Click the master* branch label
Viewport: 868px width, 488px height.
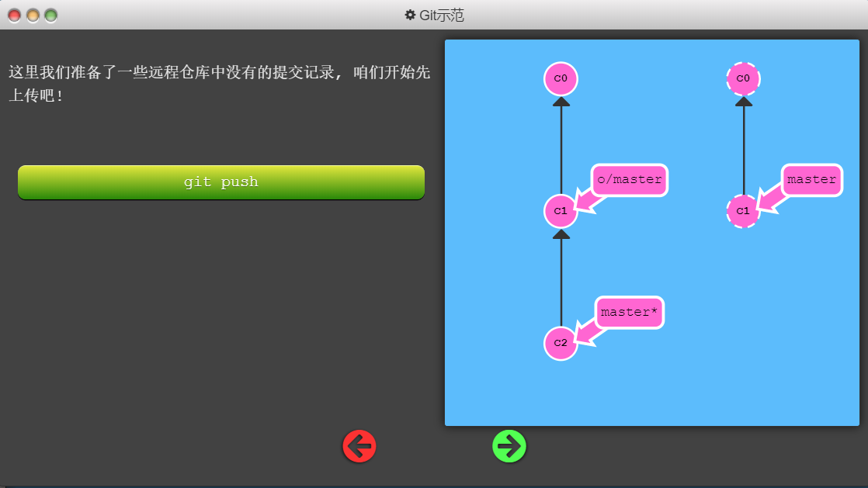630,312
